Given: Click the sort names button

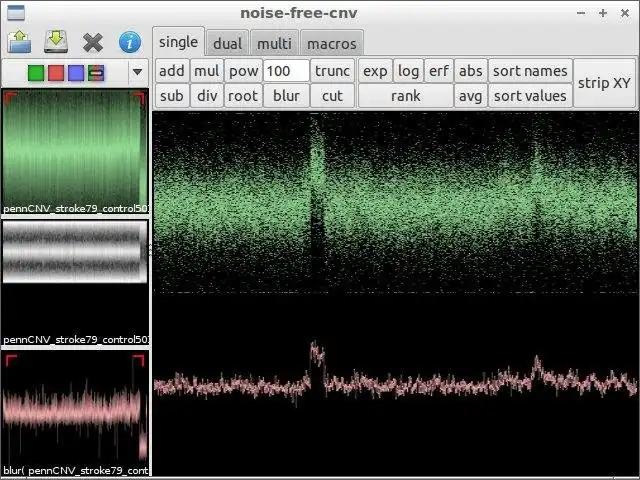Looking at the screenshot, I should click(x=530, y=71).
